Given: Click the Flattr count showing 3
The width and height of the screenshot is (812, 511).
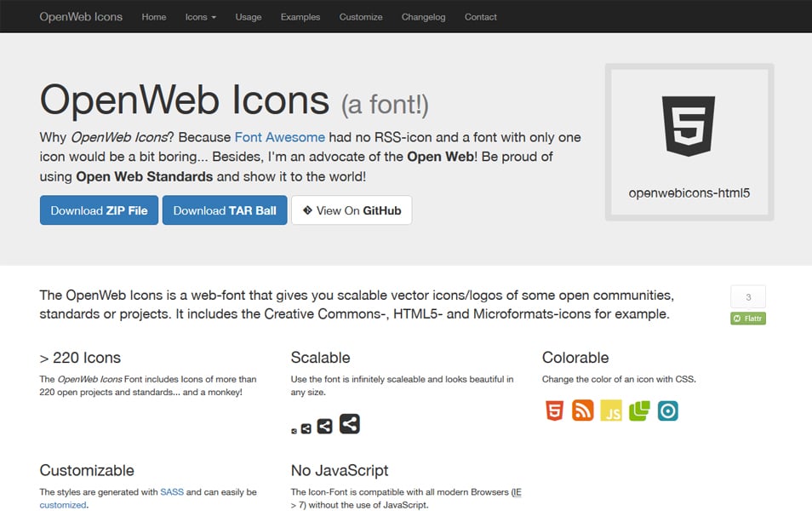Looking at the screenshot, I should pyautogui.click(x=747, y=296).
